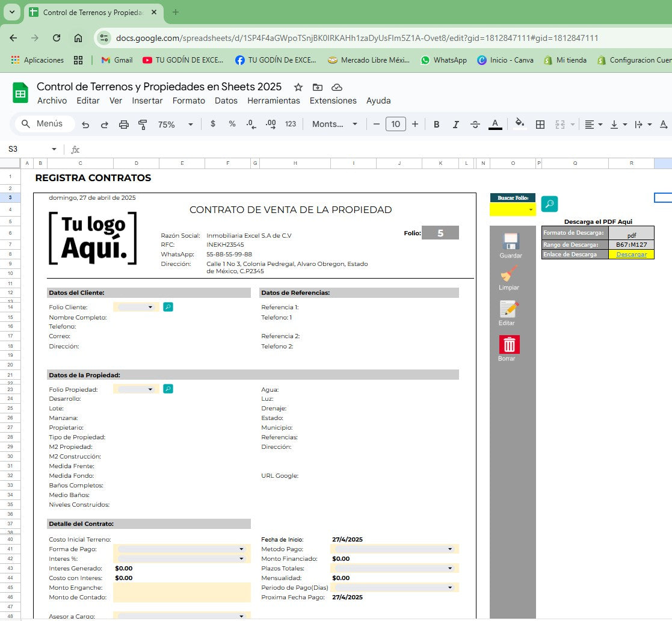The image size is (672, 621).
Task: Click the search icon beside Folio Propiedad
Action: 167,388
